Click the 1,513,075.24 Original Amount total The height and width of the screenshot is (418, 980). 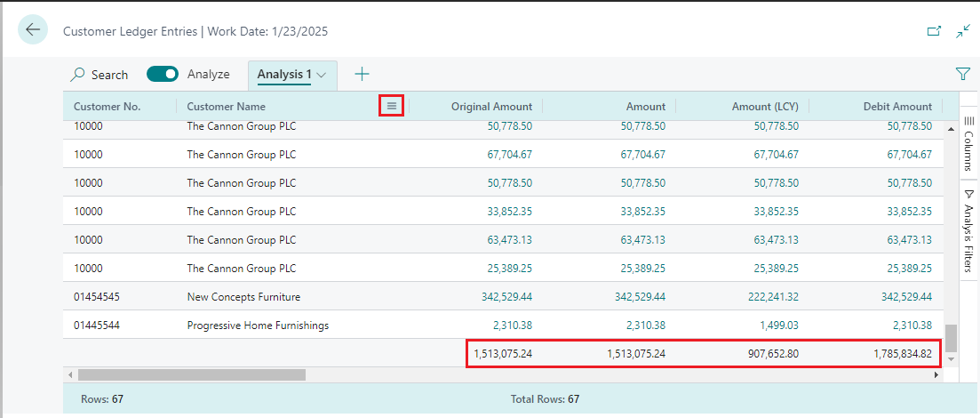(503, 354)
